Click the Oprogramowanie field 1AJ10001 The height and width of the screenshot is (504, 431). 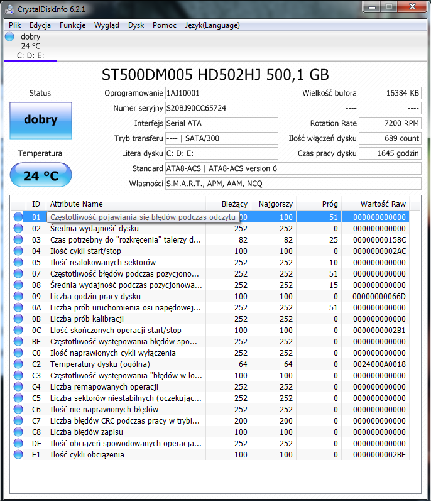point(221,93)
